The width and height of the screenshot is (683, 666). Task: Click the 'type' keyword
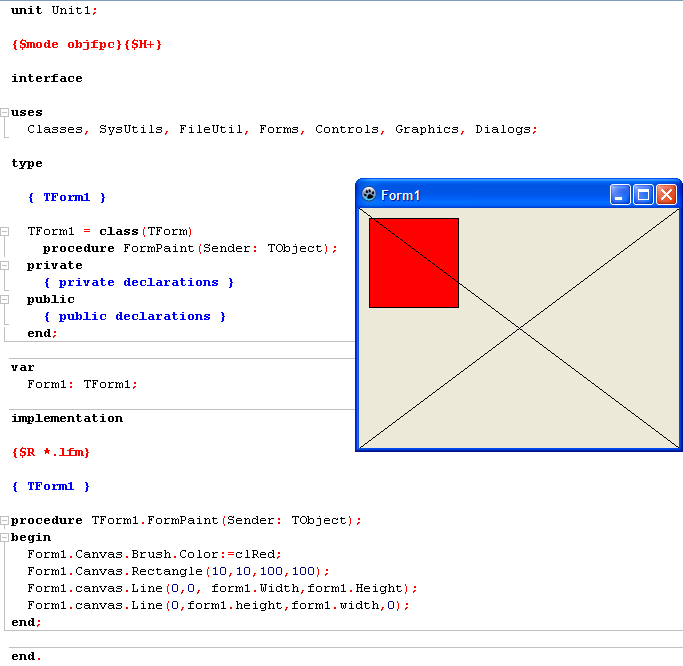click(27, 164)
